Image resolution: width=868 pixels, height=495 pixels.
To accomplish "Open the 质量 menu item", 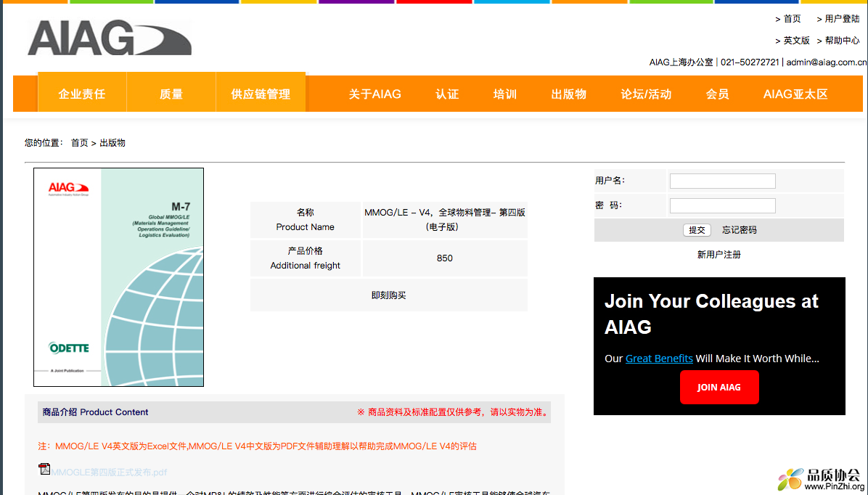I will [x=171, y=94].
